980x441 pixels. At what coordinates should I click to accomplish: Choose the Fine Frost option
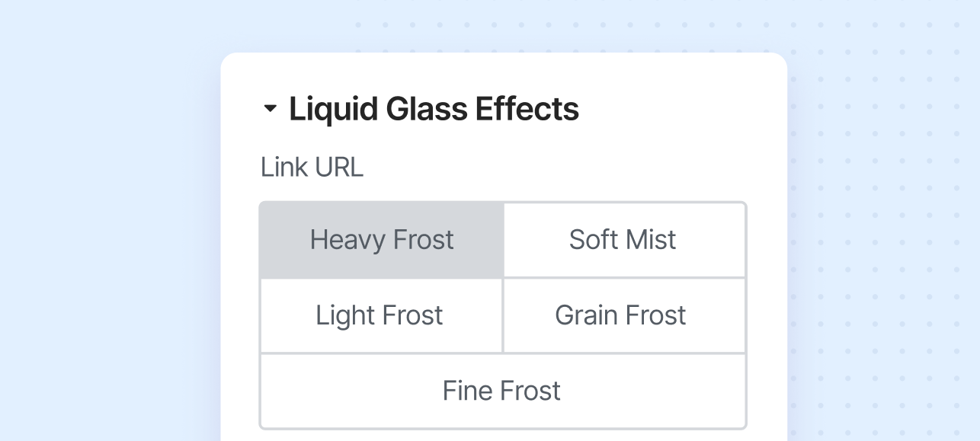[x=501, y=391]
